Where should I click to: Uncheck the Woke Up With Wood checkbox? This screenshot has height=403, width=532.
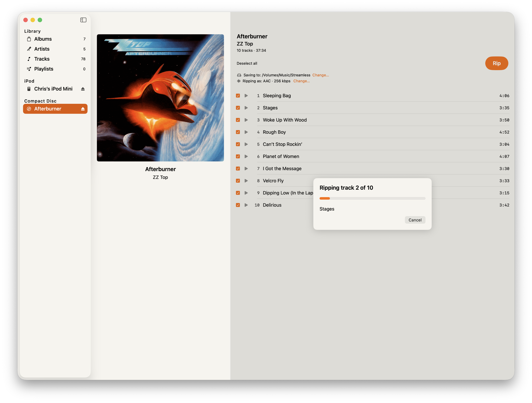coord(238,120)
